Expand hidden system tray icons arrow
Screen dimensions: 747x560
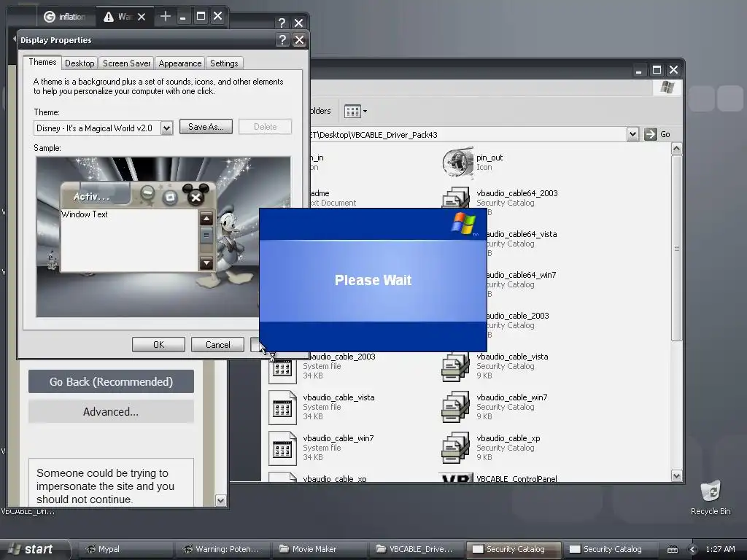click(693, 550)
